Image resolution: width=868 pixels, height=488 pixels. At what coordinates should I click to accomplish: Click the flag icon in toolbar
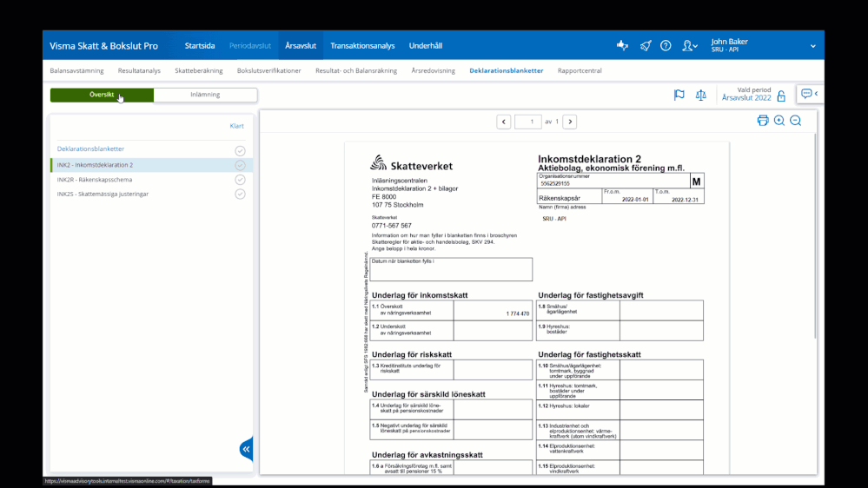[x=679, y=95]
